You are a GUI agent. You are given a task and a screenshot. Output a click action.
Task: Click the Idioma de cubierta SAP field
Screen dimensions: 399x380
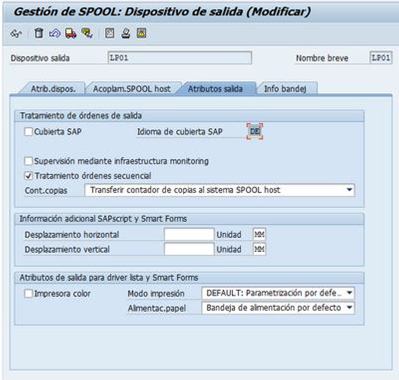tap(255, 131)
